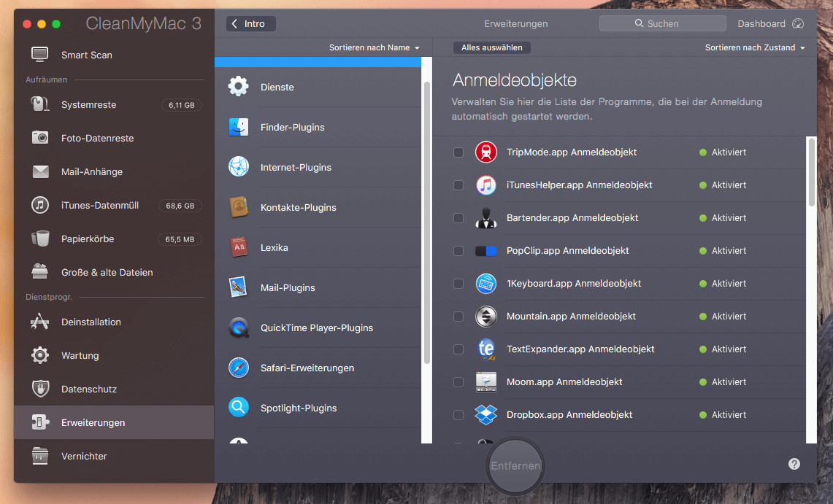Open Große & alte Dateien icon
The image size is (833, 504).
tap(40, 271)
